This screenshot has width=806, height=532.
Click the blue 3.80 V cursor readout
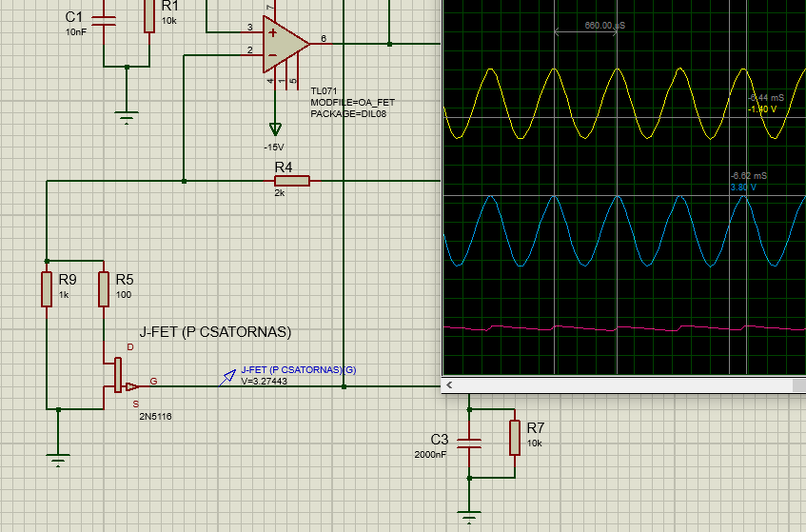[743, 187]
